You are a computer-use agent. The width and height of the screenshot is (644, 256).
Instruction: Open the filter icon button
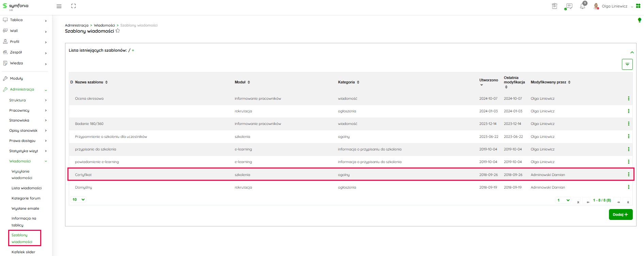(x=627, y=64)
